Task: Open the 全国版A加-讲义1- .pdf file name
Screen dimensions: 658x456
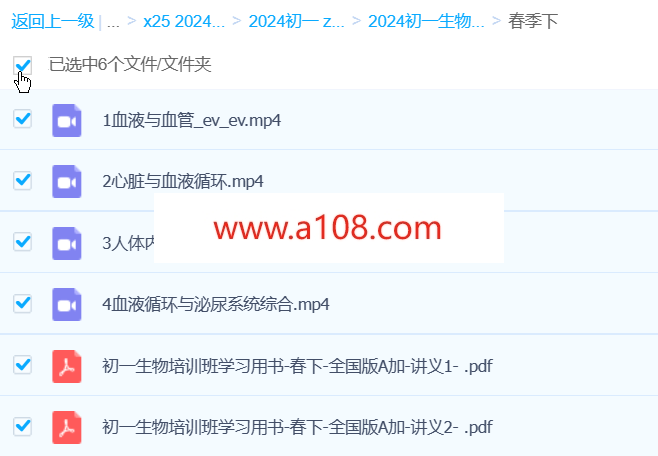Action: 297,366
